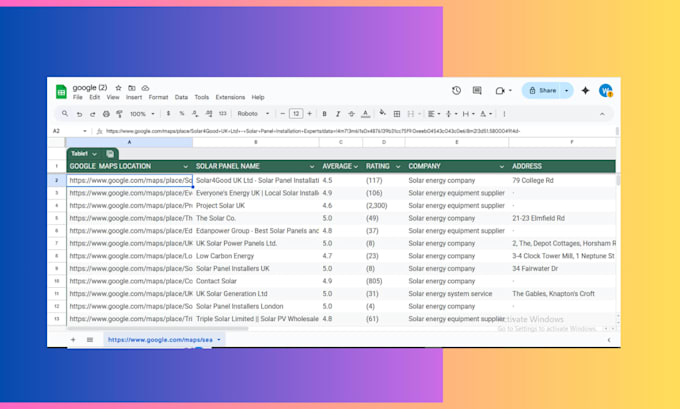Image resolution: width=680 pixels, height=409 pixels.
Task: Select the google.com/maps/sea sheet tab
Action: 164,340
